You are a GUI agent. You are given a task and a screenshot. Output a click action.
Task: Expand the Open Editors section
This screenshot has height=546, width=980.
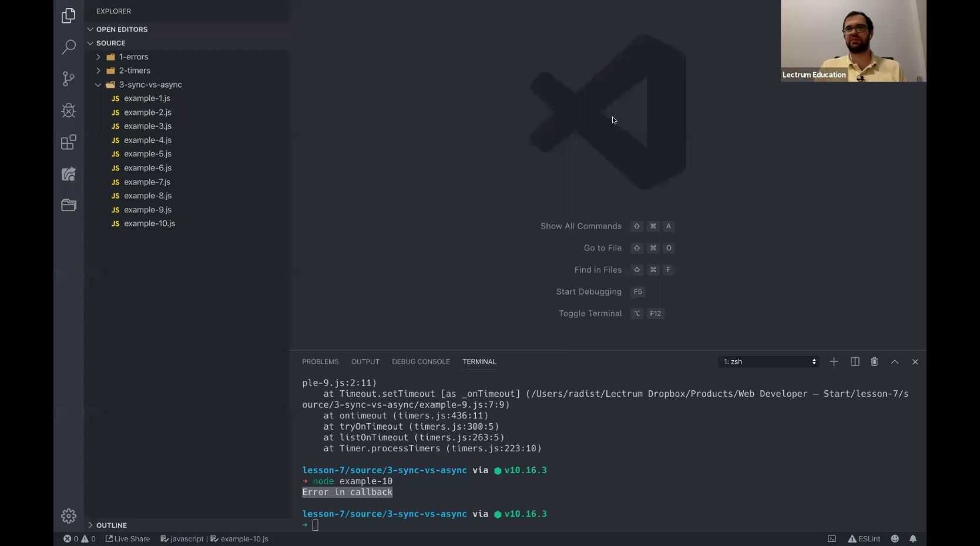[x=187, y=29]
